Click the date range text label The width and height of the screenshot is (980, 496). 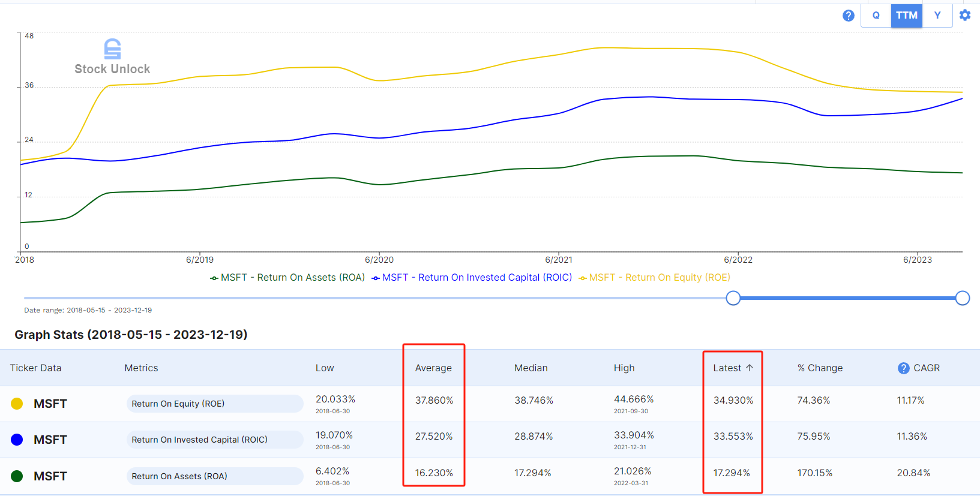pyautogui.click(x=88, y=310)
